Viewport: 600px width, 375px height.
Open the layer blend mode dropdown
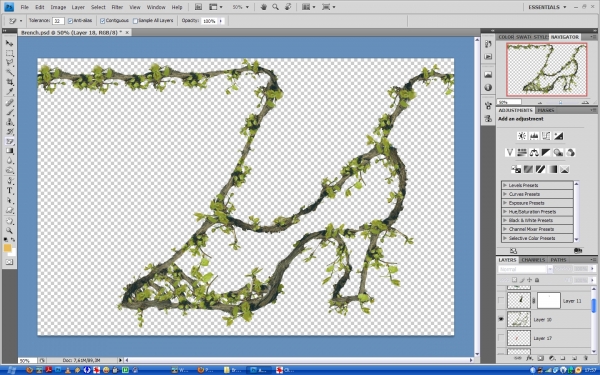[x=525, y=269]
